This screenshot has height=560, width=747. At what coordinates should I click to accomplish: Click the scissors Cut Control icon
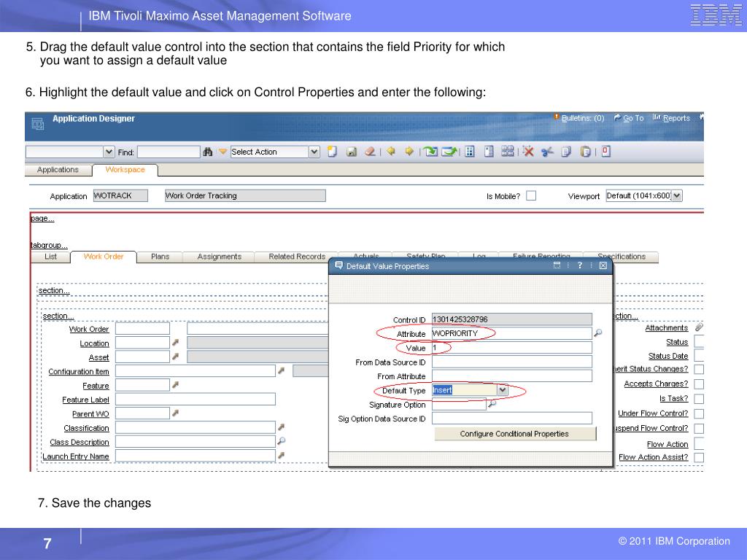(x=547, y=152)
